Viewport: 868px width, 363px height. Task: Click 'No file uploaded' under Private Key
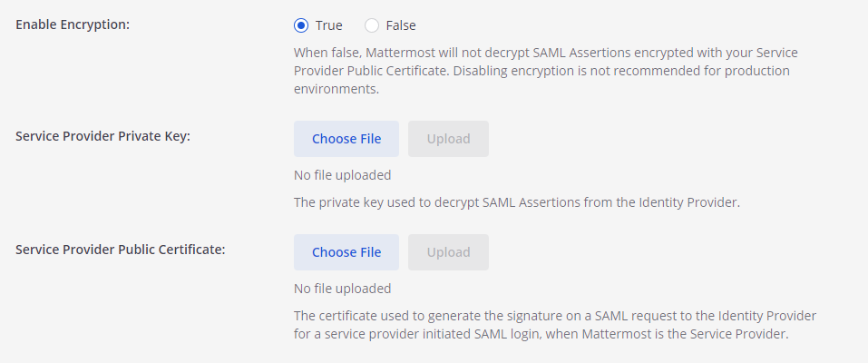point(342,175)
